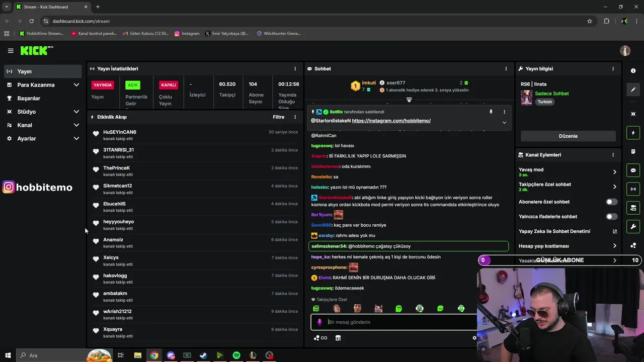Pick the green clown emote with pink glasses
The width and height of the screenshot is (644, 362).
[x=420, y=308]
